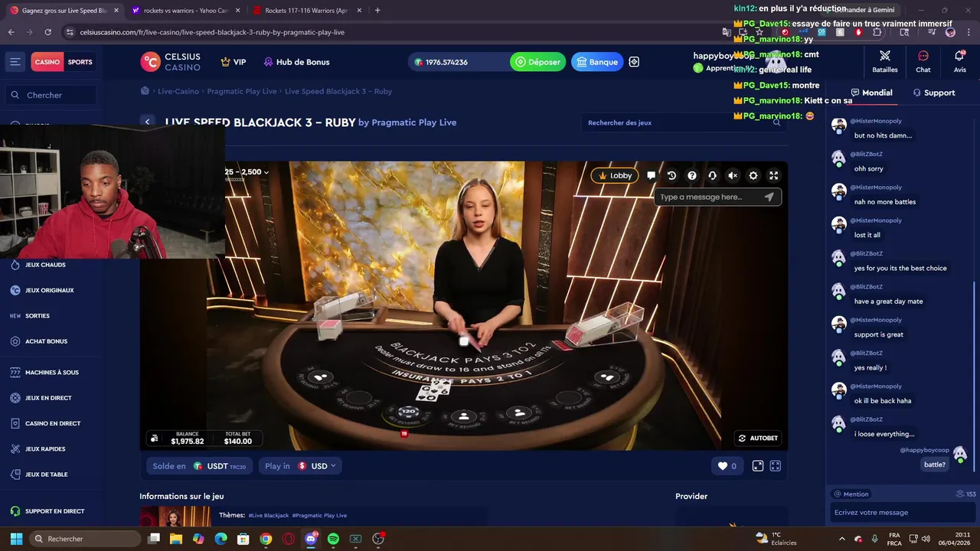Click the home breadcrumb icon
980x551 pixels.
point(145,91)
